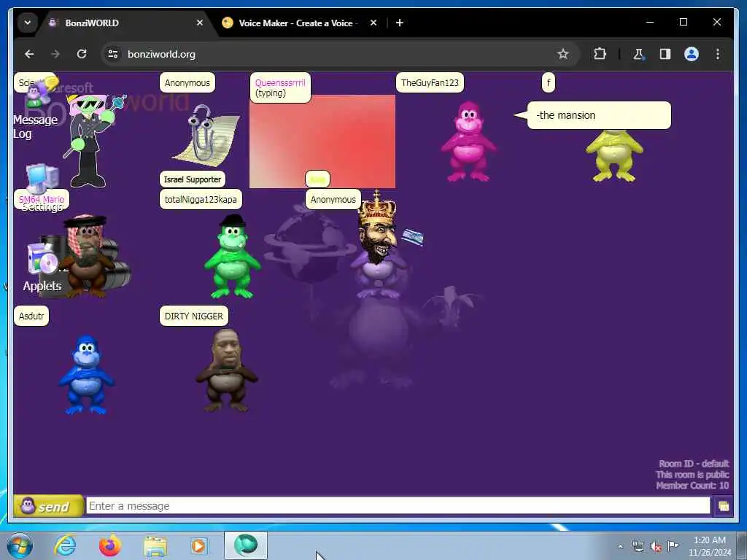
Task: Open the Chrome three-dot menu
Action: coord(718,54)
